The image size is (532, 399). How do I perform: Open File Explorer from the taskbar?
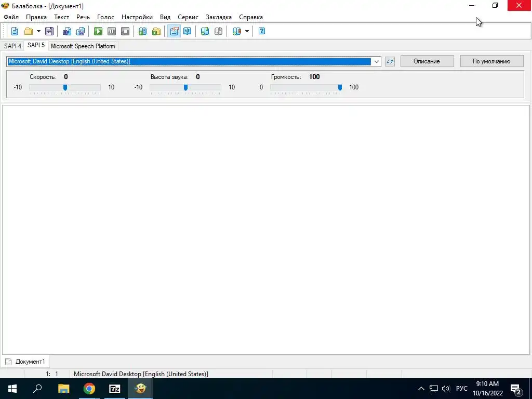point(63,389)
